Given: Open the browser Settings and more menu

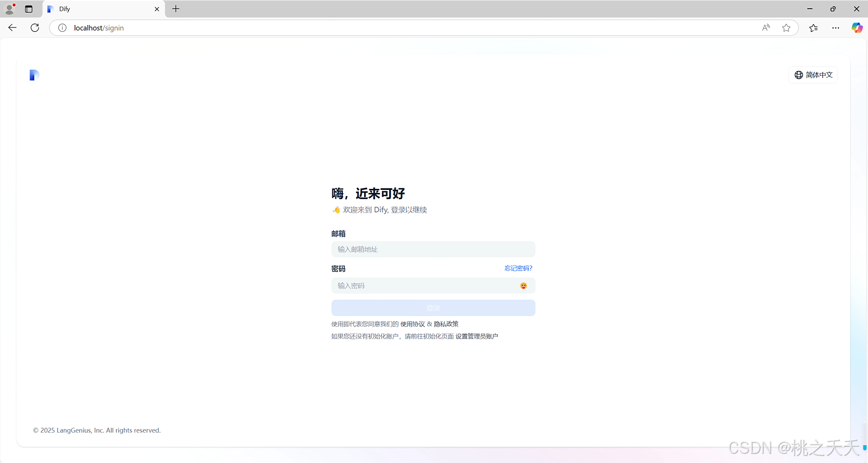Looking at the screenshot, I should click(835, 28).
